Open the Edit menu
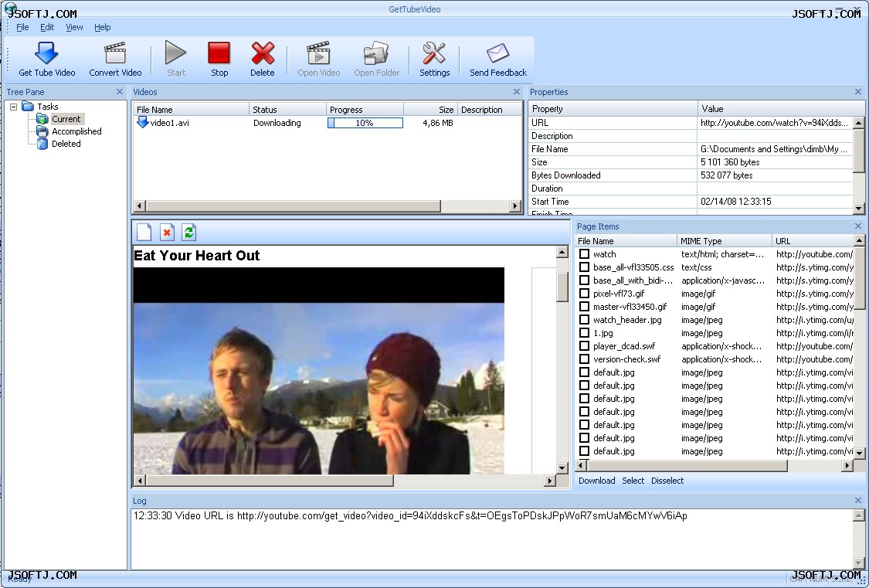The image size is (869, 588). [x=47, y=27]
